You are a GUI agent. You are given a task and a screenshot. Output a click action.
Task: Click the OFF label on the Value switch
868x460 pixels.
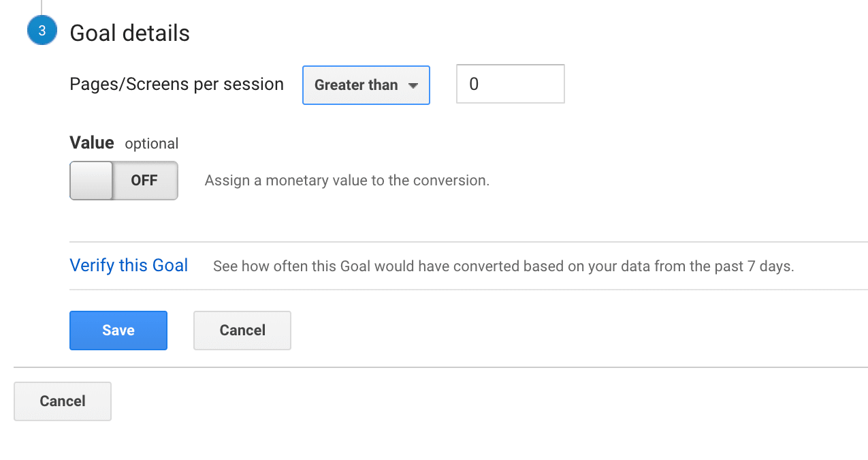(144, 181)
